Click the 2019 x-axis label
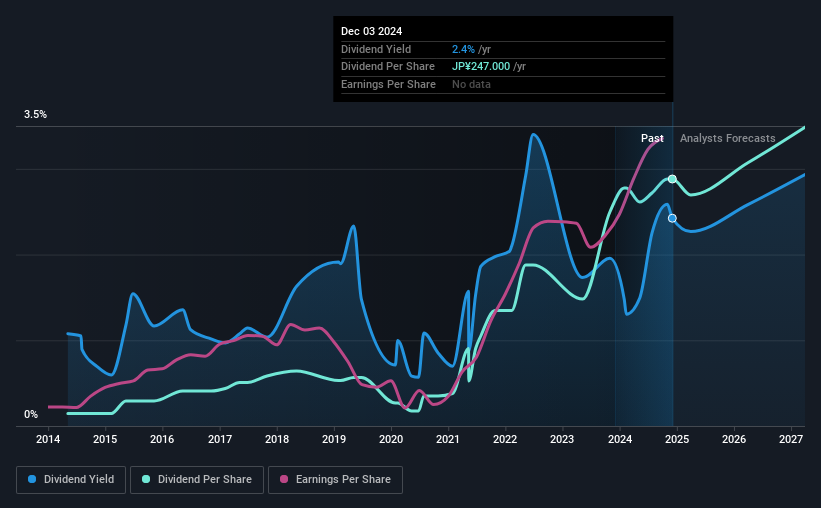821x508 pixels. click(334, 439)
